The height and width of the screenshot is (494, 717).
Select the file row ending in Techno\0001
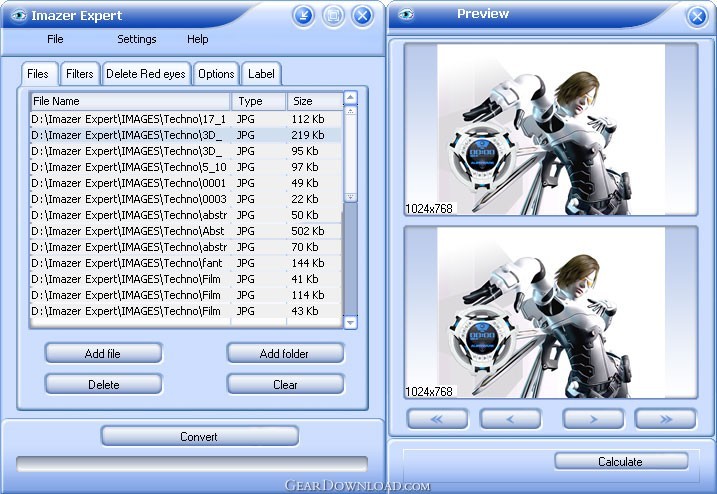click(186, 183)
